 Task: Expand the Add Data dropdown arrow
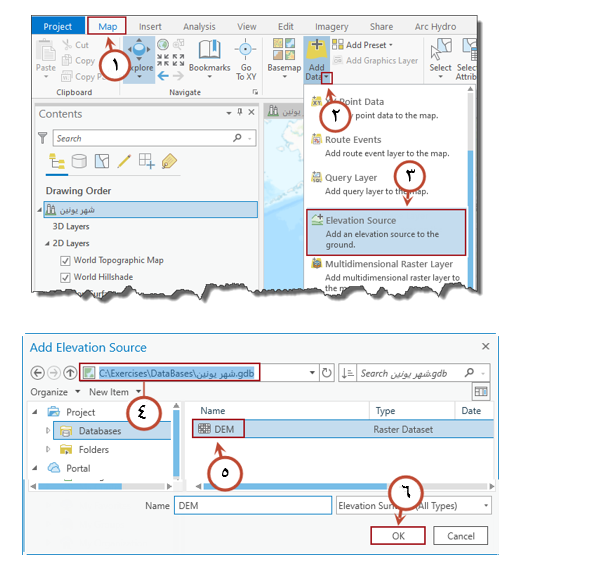[x=326, y=78]
